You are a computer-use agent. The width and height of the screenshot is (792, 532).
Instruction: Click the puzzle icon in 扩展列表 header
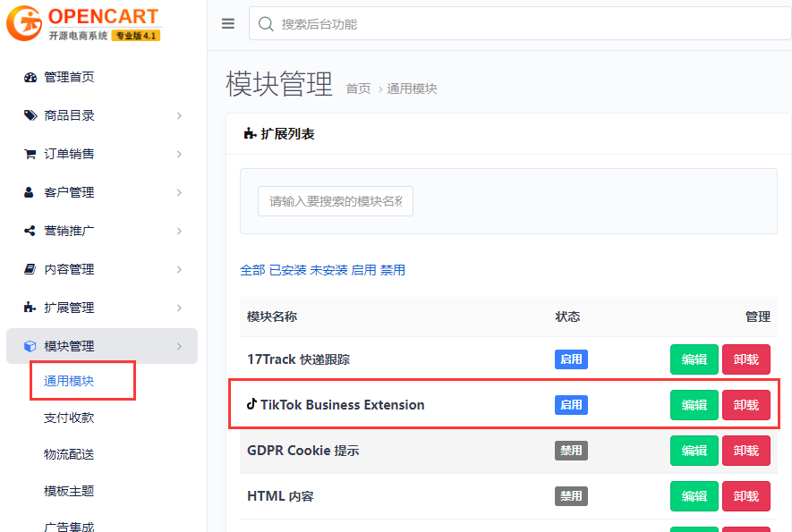(250, 134)
